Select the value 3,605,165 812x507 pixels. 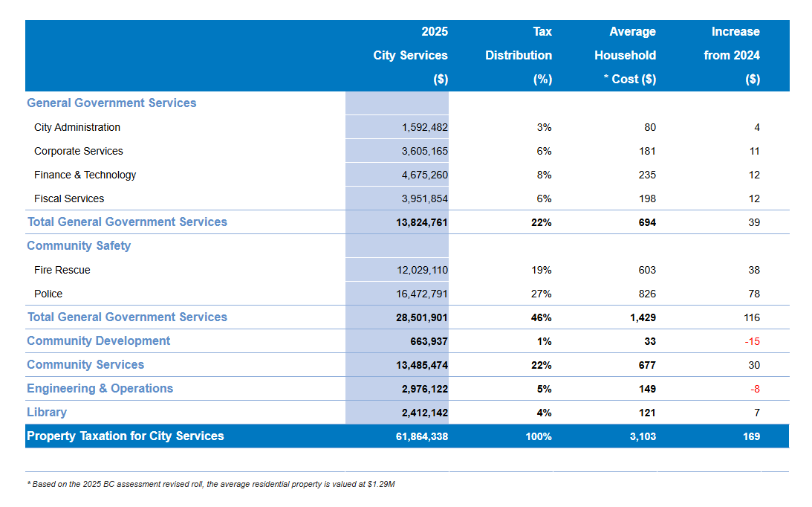click(425, 152)
